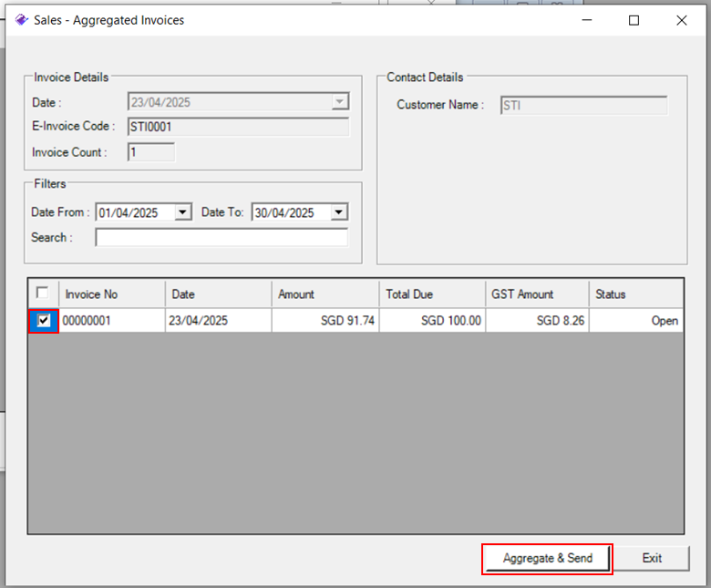Select status cell Open
Screen dimensions: 711x588
point(636,321)
